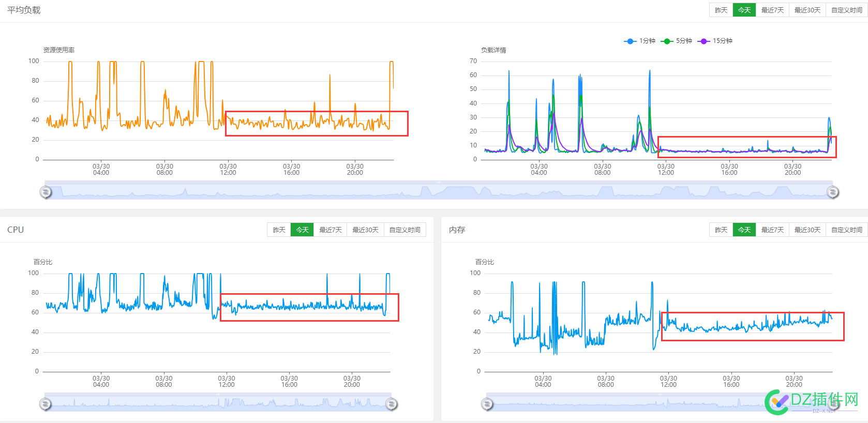Click right zoom handle of CPU range slider
Viewport: 868px width, 423px height.
pyautogui.click(x=392, y=404)
